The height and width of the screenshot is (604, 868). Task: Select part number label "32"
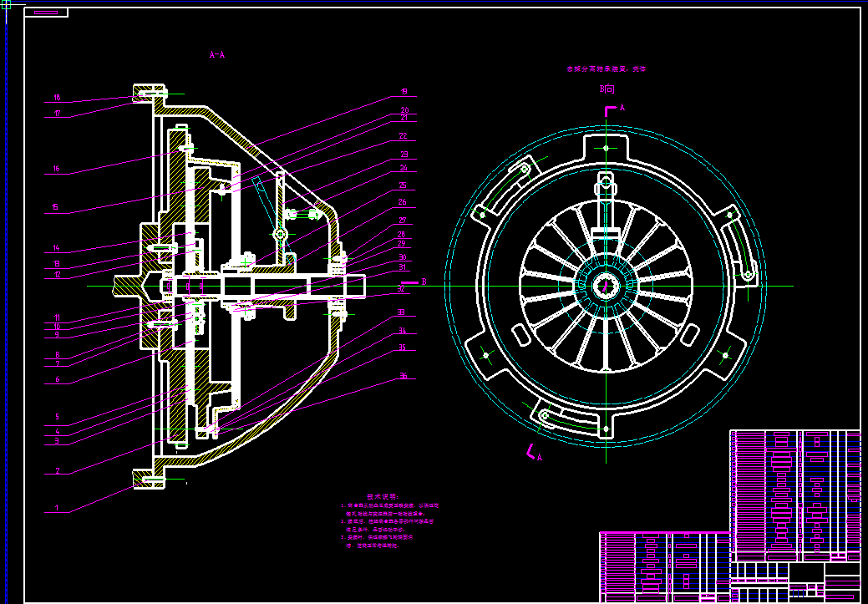coord(401,288)
